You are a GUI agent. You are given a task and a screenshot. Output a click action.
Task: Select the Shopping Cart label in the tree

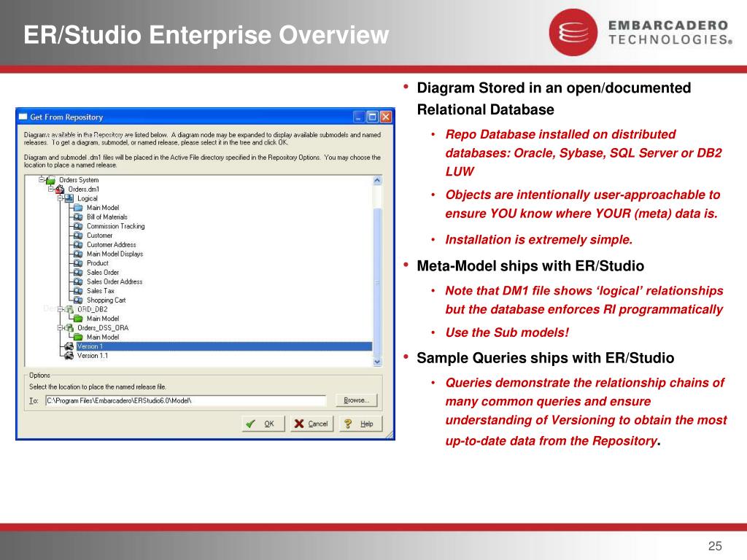click(107, 300)
